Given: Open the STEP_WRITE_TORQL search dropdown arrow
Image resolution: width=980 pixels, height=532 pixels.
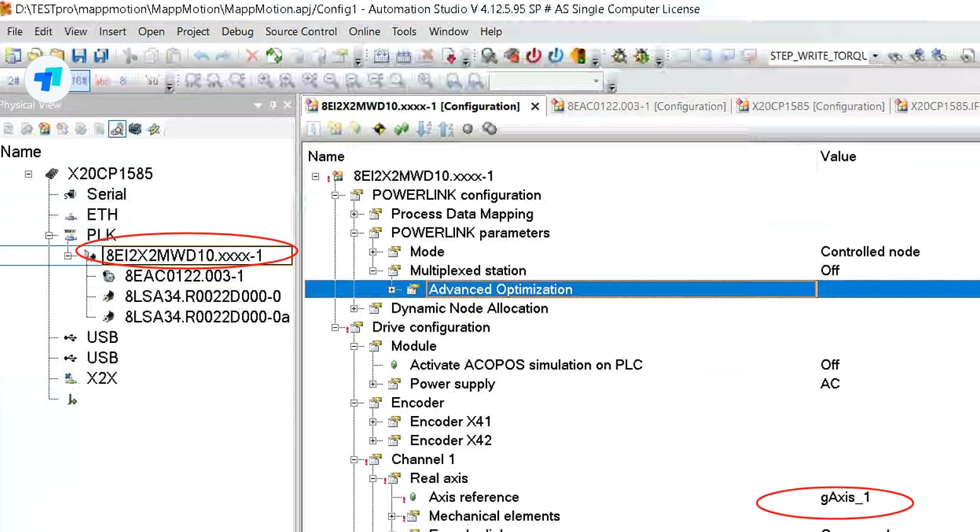Looking at the screenshot, I should click(x=875, y=56).
